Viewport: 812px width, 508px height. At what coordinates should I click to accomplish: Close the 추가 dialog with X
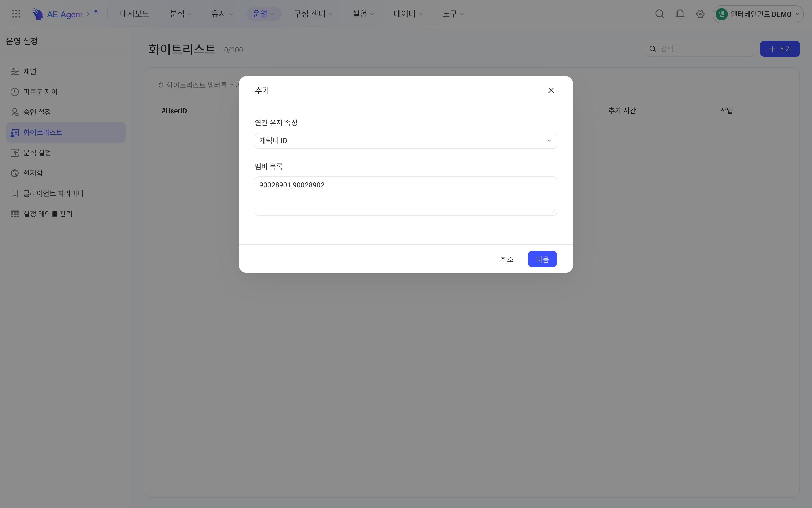(551, 90)
